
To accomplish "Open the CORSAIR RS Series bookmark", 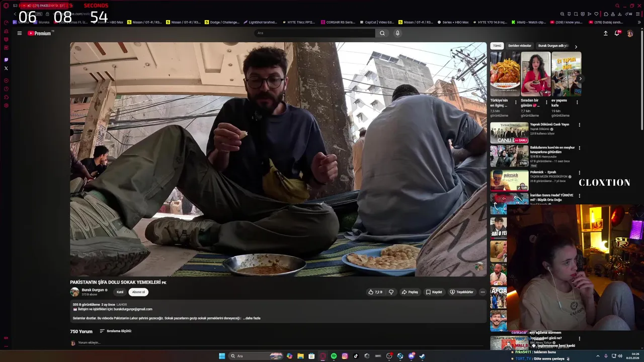I will tap(338, 22).
